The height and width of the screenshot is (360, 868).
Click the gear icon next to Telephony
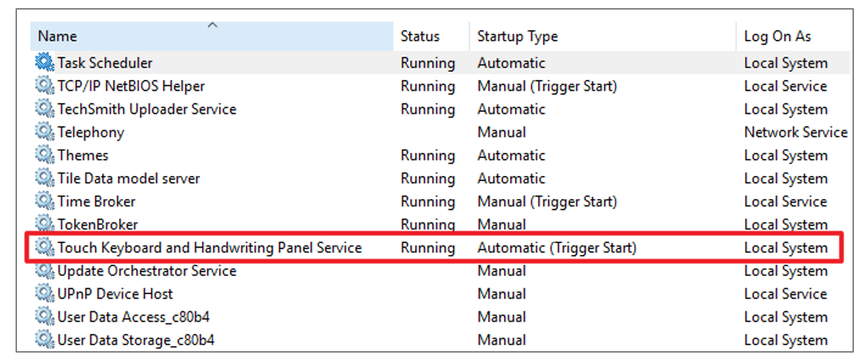tap(45, 132)
